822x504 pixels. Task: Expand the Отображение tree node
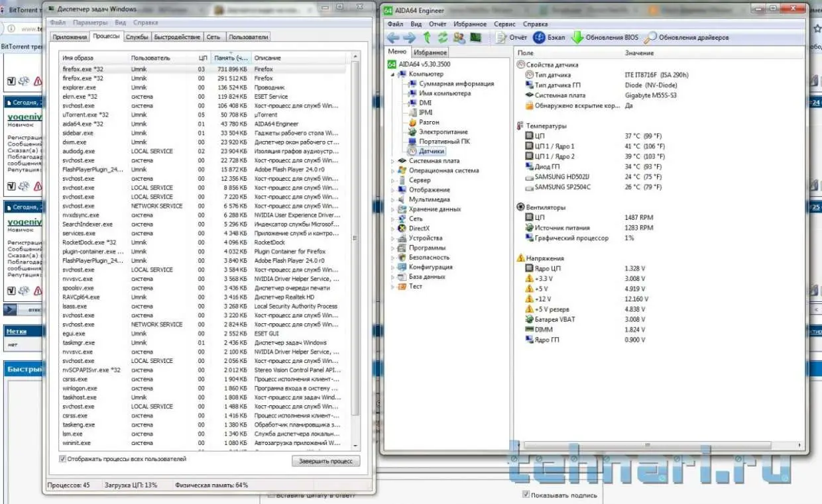coord(392,189)
